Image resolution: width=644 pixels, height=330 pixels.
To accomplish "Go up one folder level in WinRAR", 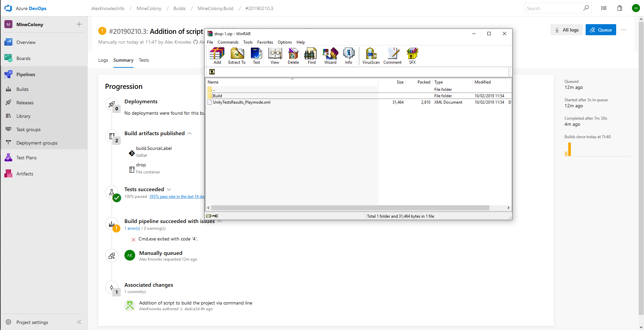I will [x=212, y=72].
